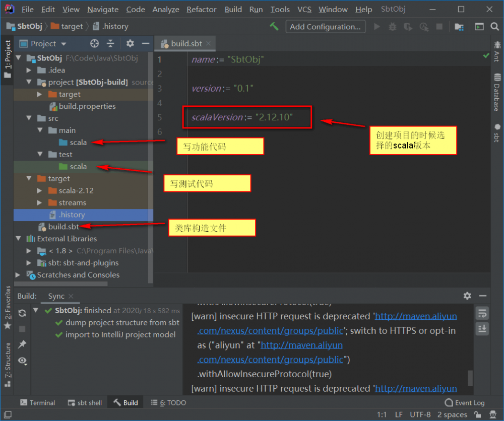Toggle soft-wrap in the Build console
504x421 pixels.
click(x=482, y=313)
